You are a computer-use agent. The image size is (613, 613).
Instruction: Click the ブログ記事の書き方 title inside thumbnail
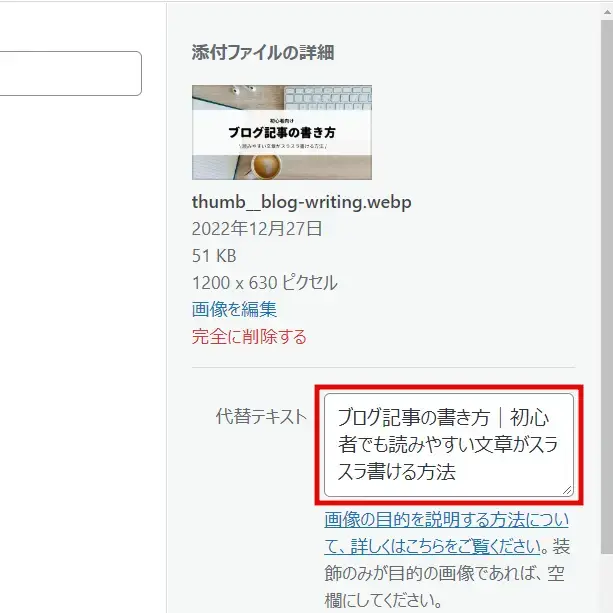point(282,133)
